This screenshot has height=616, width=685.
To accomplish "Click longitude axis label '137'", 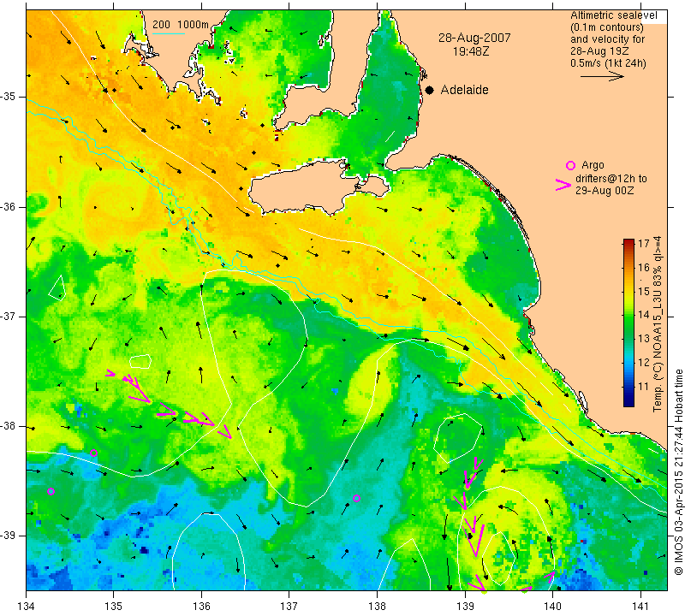I will tap(289, 607).
